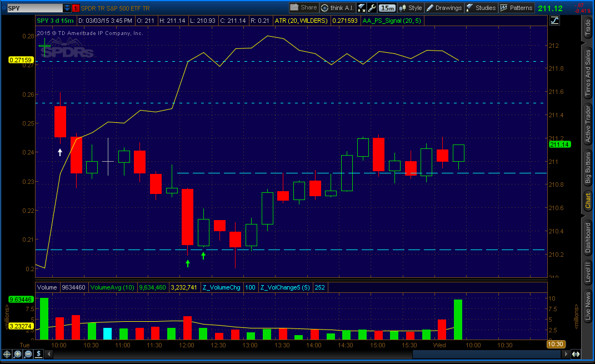The width and height of the screenshot is (595, 364).
Task: Click the 'D: 03/03/15 3:45 PM' date cell
Action: [x=105, y=21]
